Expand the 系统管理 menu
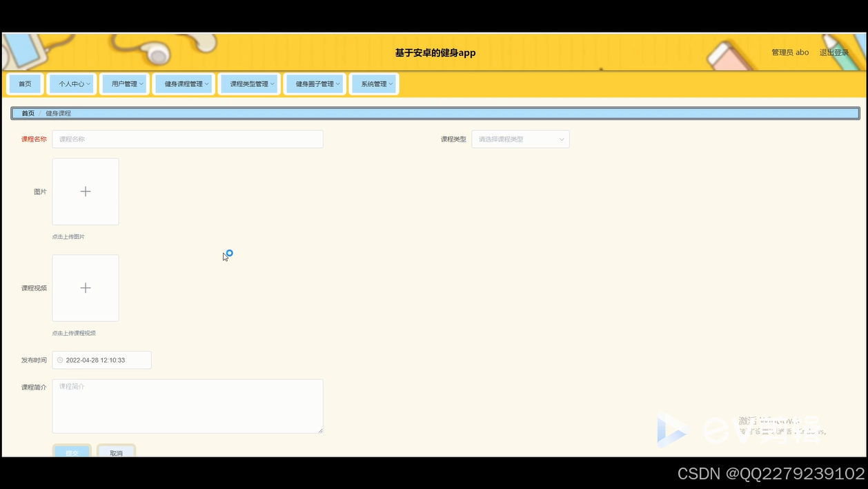This screenshot has height=489, width=868. coord(374,83)
